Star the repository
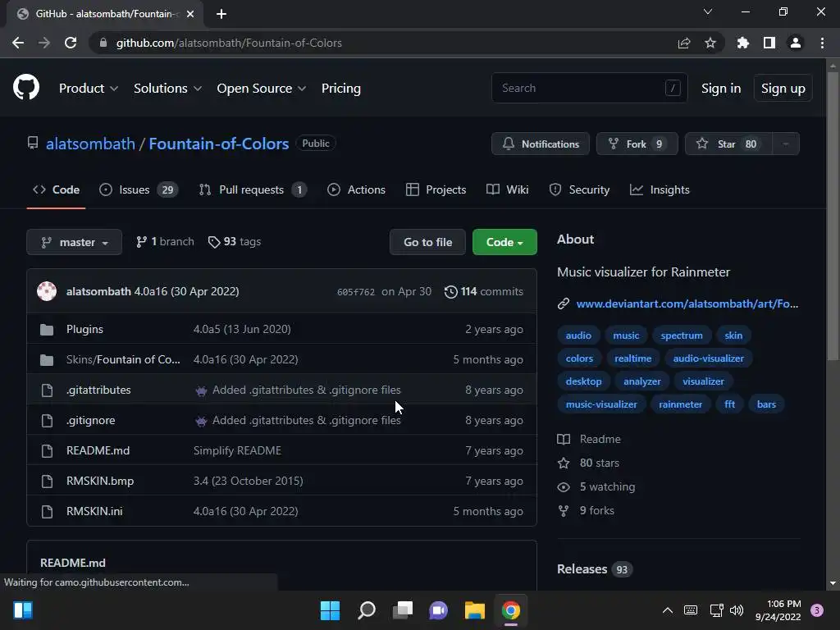840x630 pixels. point(728,144)
